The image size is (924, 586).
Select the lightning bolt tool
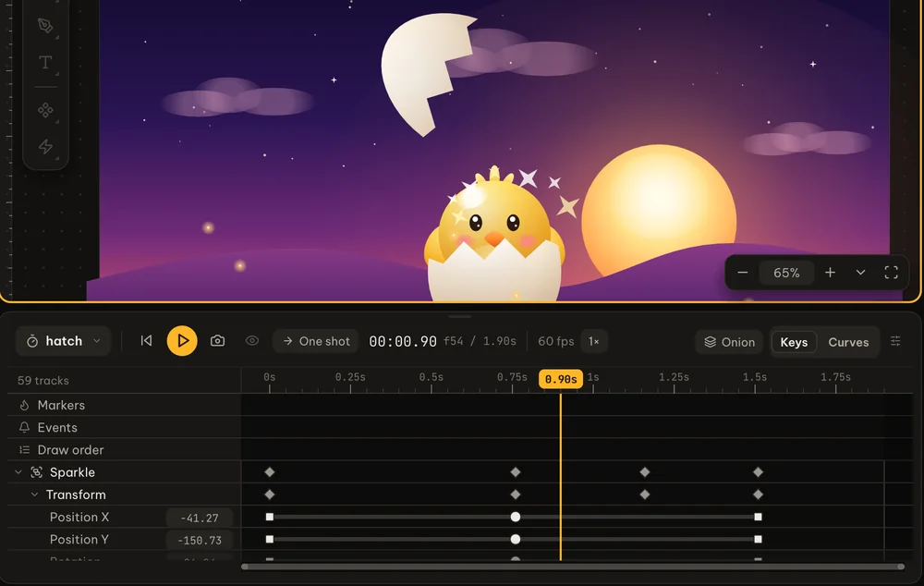(x=45, y=146)
